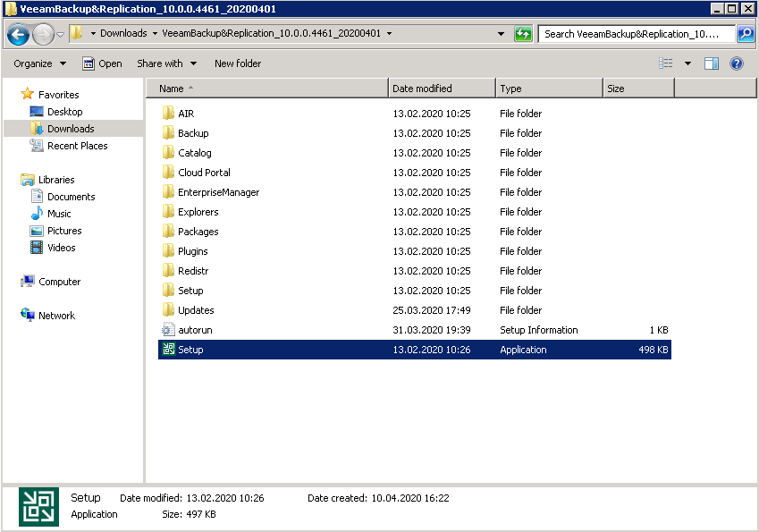Toggle the preview pane icon
This screenshot has width=759, height=532.
click(712, 63)
